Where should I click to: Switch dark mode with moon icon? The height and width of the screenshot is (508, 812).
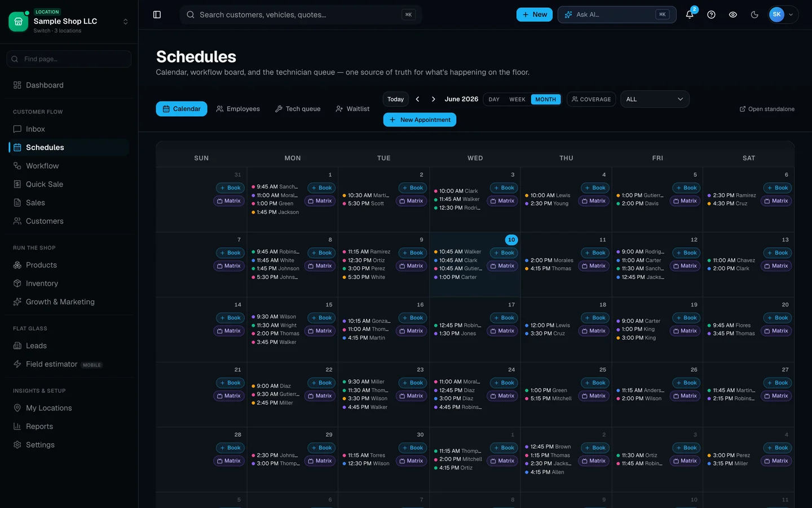pos(754,15)
